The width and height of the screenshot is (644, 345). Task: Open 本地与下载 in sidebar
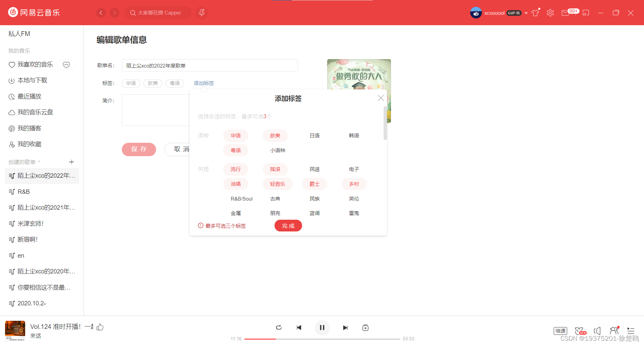coord(28,80)
